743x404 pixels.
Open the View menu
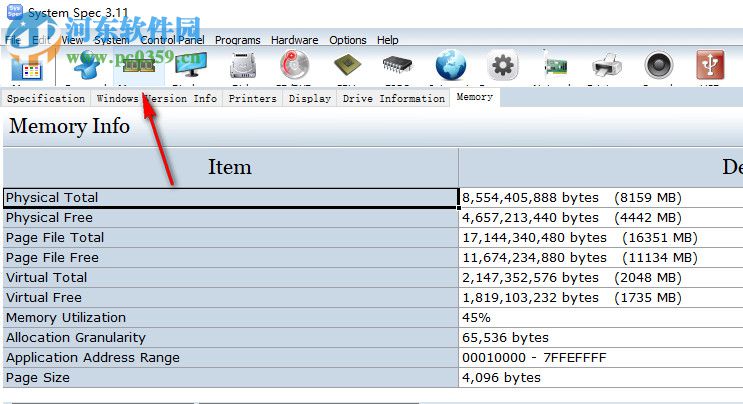tap(72, 40)
